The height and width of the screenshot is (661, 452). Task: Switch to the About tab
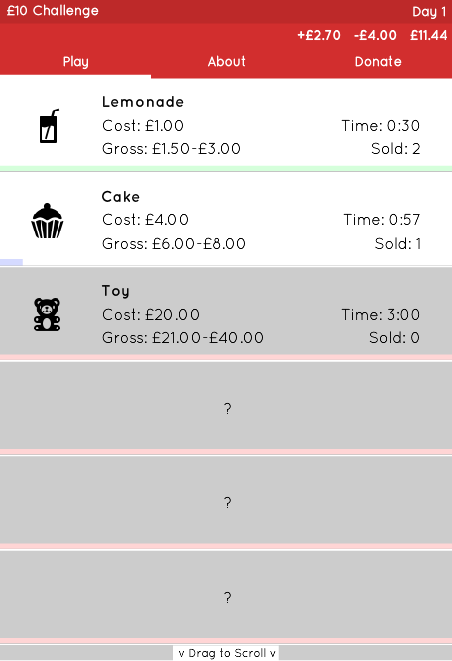pyautogui.click(x=226, y=62)
